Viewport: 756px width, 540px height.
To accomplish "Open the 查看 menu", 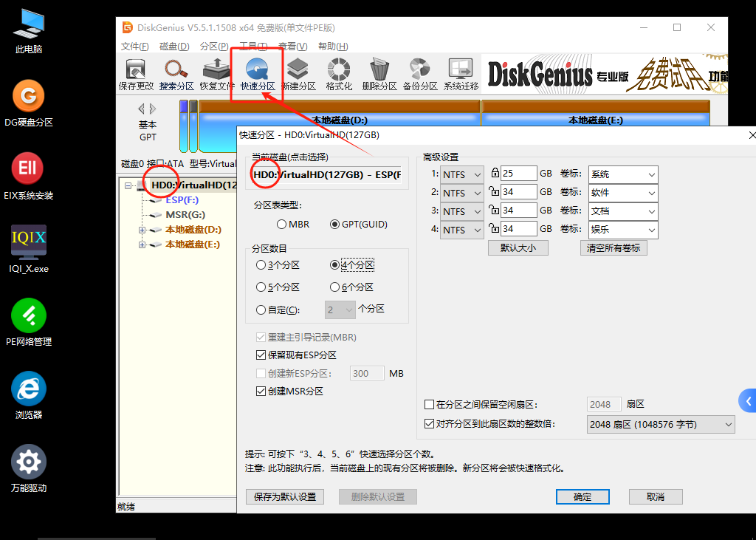I will pos(292,46).
